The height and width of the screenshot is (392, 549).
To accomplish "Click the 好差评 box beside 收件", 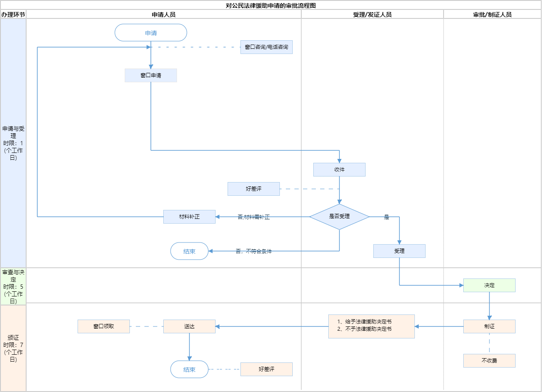I will 253,189.
